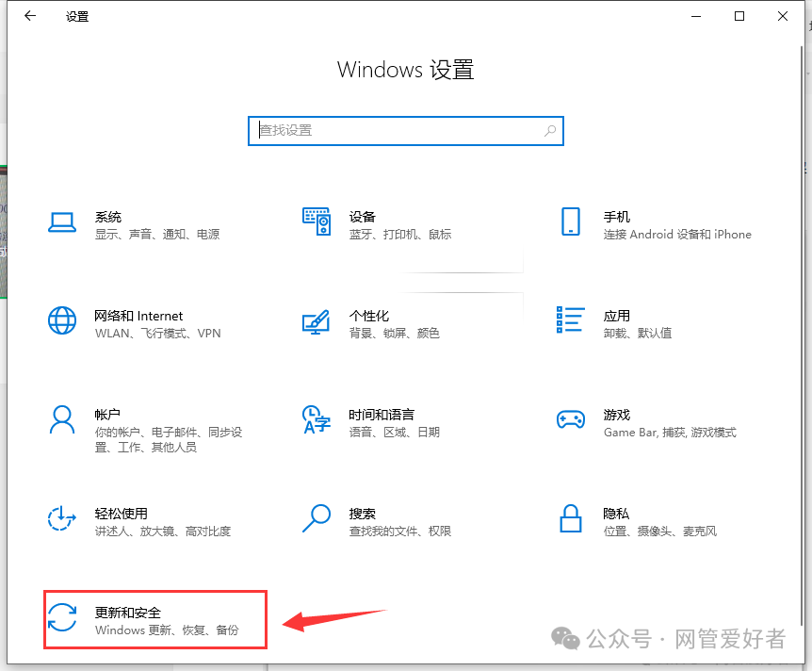Minimize the Settings window
Viewport: 812px width, 671px height.
pyautogui.click(x=696, y=16)
